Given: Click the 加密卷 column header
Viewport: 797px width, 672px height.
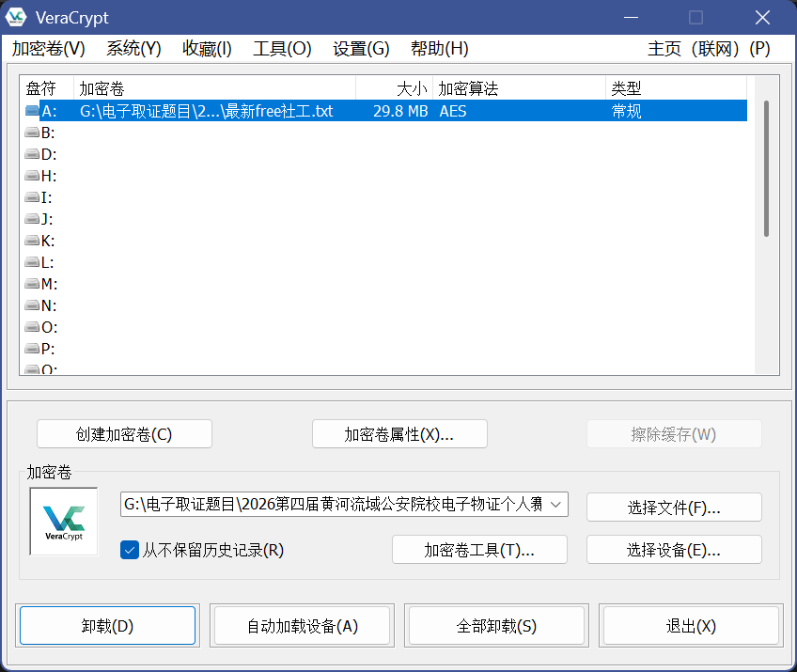Looking at the screenshot, I should 214,88.
